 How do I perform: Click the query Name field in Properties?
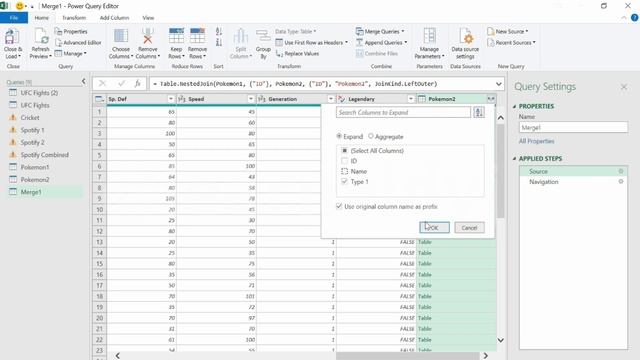(x=573, y=127)
